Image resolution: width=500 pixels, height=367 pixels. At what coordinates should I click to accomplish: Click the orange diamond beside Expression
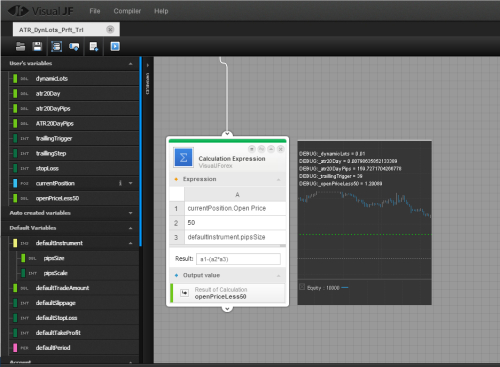tap(176, 179)
